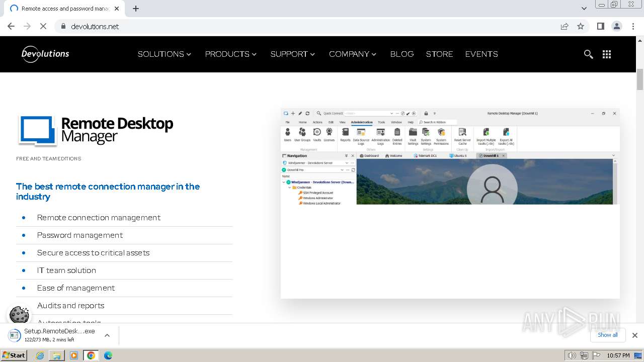Open the tab search dropdown arrow

(x=584, y=9)
